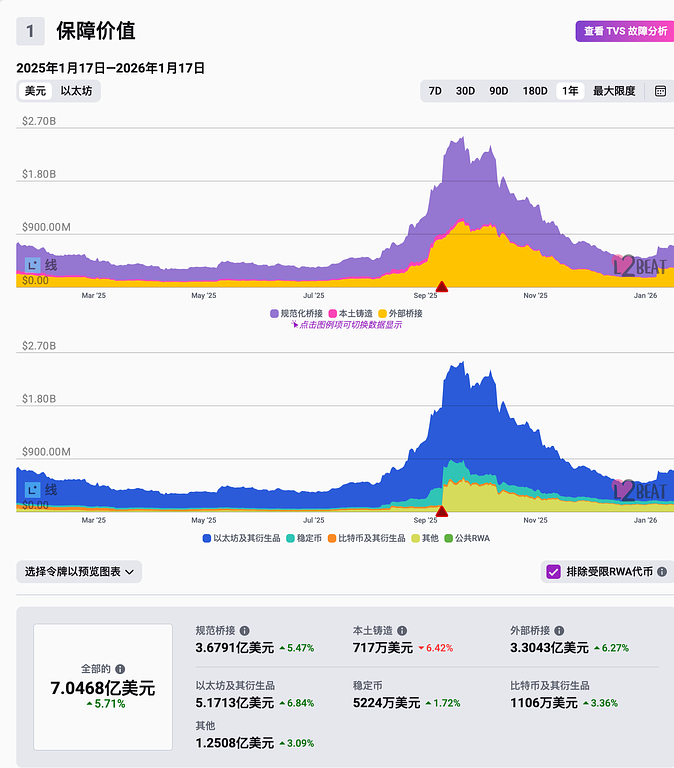The width and height of the screenshot is (674, 768).
Task: Click info icon next to 以太坊及其衍生品 stat
Action: click(284, 686)
